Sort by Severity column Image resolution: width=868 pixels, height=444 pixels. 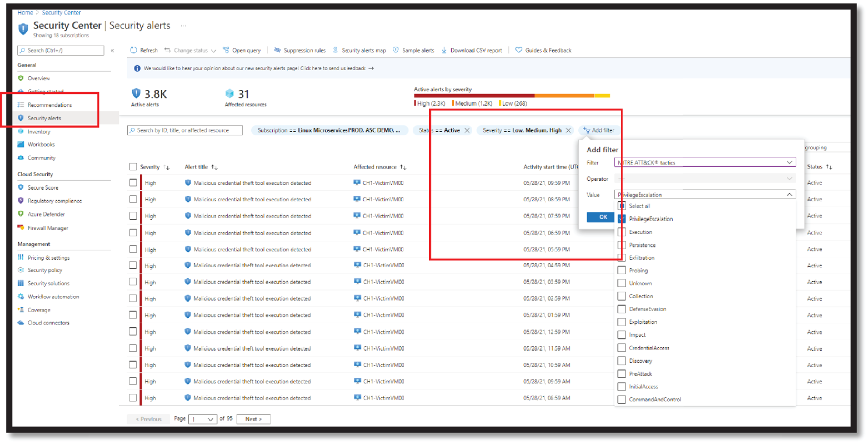(154, 167)
